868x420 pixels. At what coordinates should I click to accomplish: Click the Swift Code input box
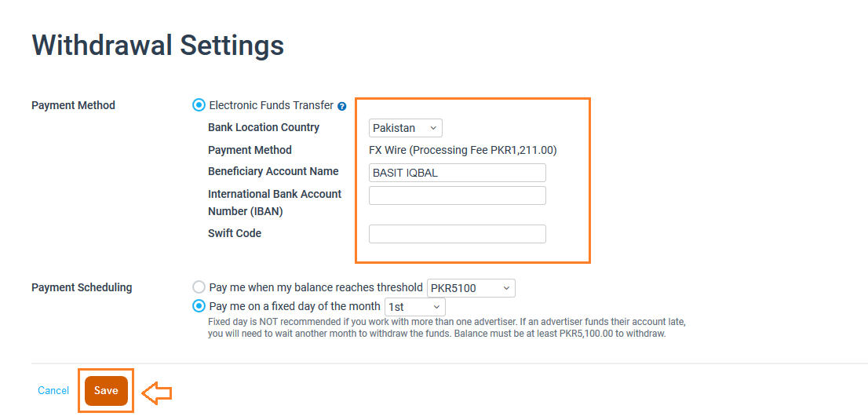coord(457,234)
